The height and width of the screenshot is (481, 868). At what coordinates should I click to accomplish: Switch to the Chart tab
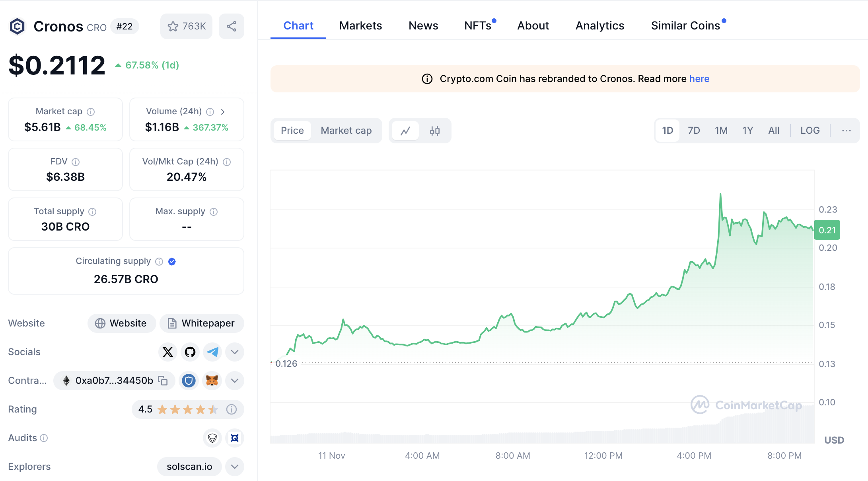tap(298, 25)
